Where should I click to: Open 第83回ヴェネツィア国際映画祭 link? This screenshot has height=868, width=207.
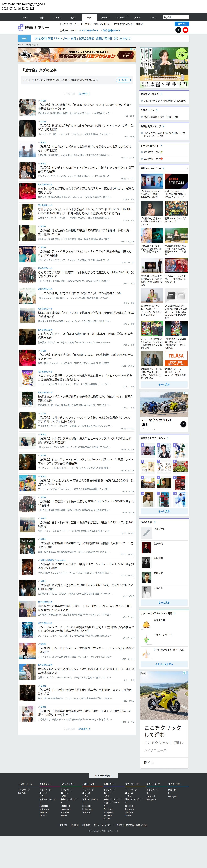tap(165, 101)
